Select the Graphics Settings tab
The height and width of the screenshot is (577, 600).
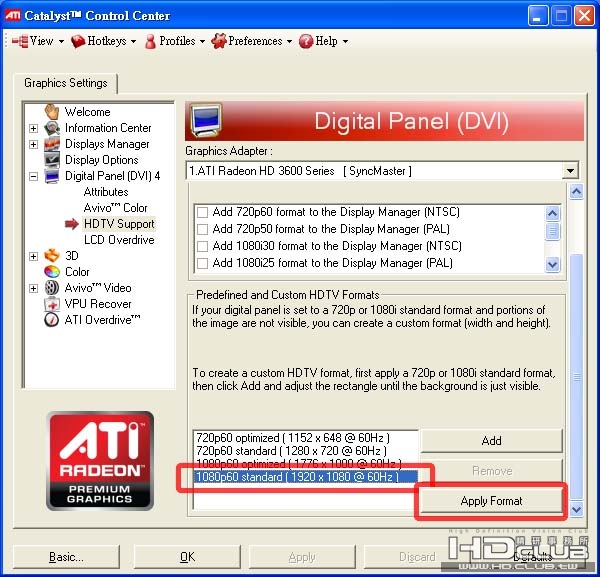66,83
